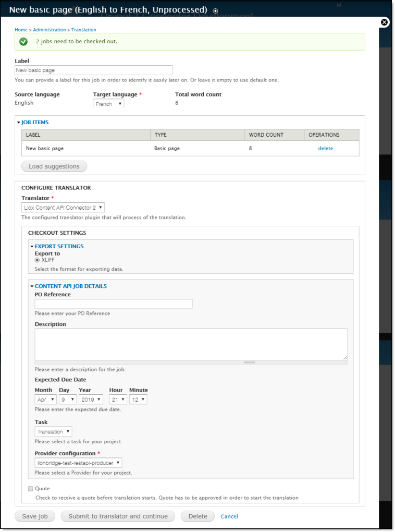Click the Load suggestions button
This screenshot has width=395, height=532.
coord(54,166)
